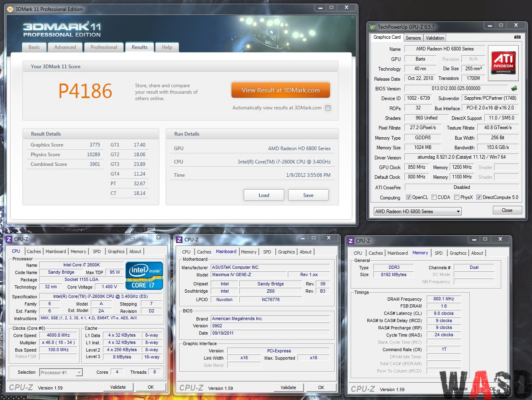
Task: Click Validate in CPU-Z Mainboard window
Action: 288,387
